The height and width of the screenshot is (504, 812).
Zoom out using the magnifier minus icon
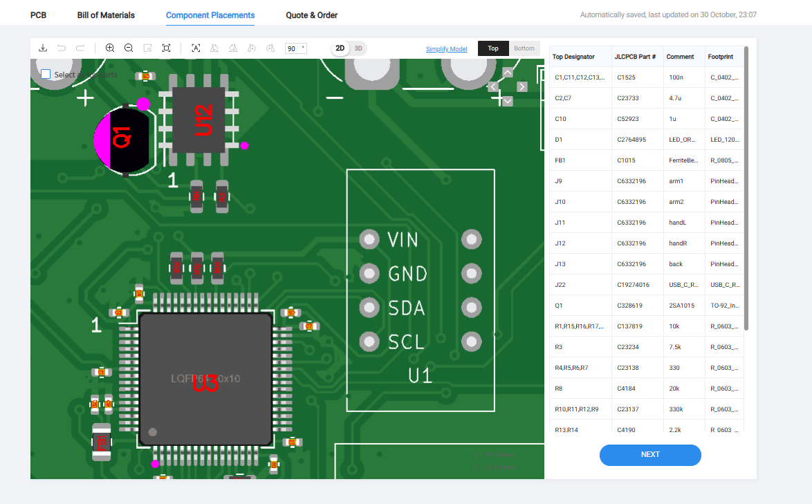pos(129,48)
